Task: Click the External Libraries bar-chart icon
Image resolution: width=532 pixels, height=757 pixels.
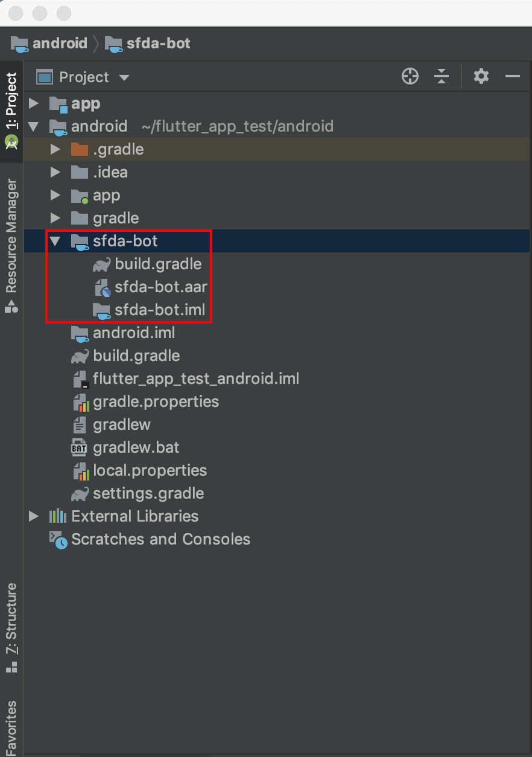Action: [x=58, y=516]
